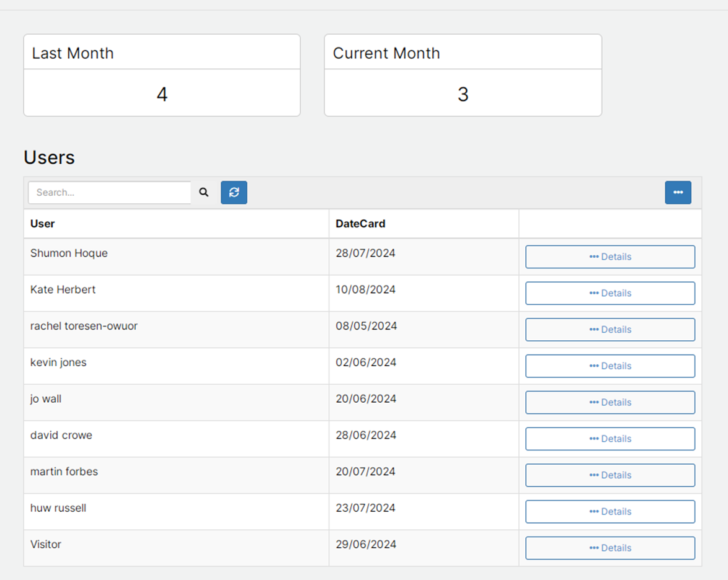Screen dimensions: 728x580
Task: Select the Last Month card heading
Action: click(73, 53)
